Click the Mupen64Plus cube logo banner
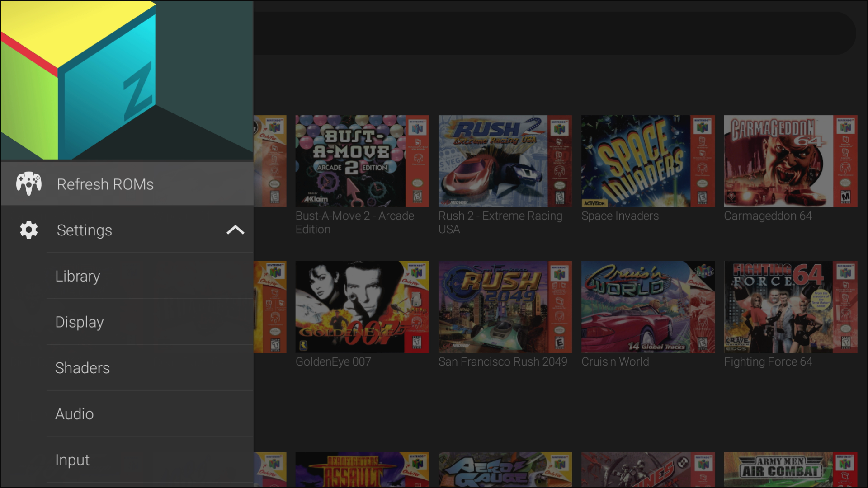868x488 pixels. point(127,80)
